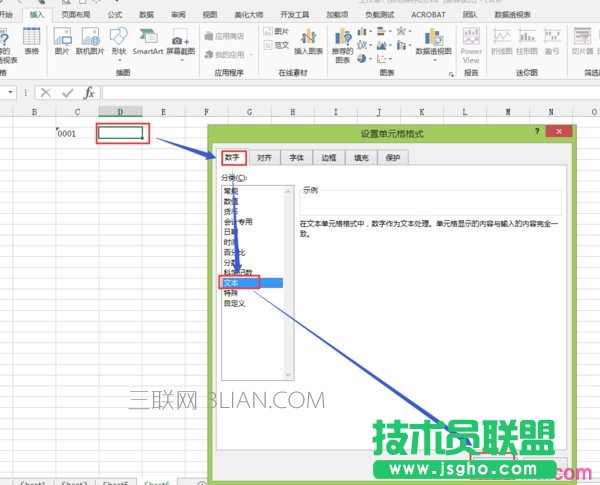Screen dimensions: 600x485
Task: Select 特殊 in the category list
Action: 231,293
